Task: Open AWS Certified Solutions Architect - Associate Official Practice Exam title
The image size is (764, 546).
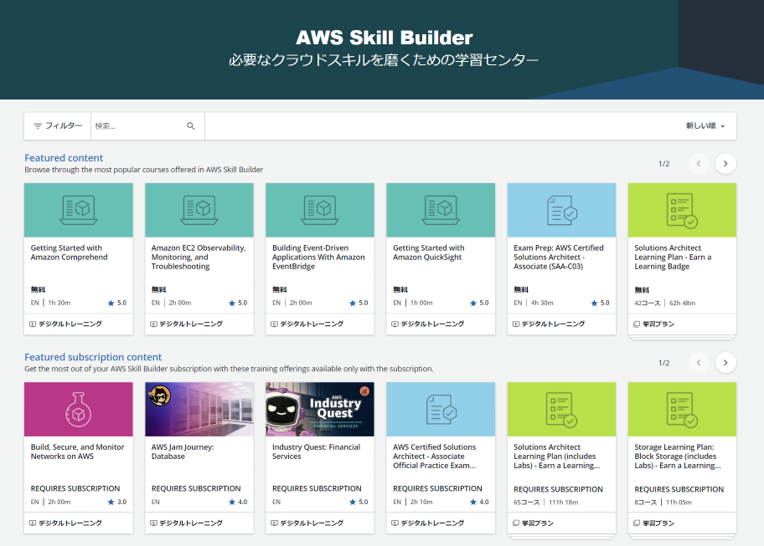Action: (x=435, y=456)
